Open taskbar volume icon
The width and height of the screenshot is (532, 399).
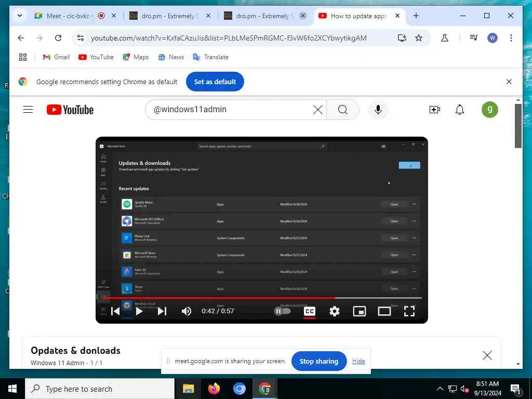(x=464, y=389)
